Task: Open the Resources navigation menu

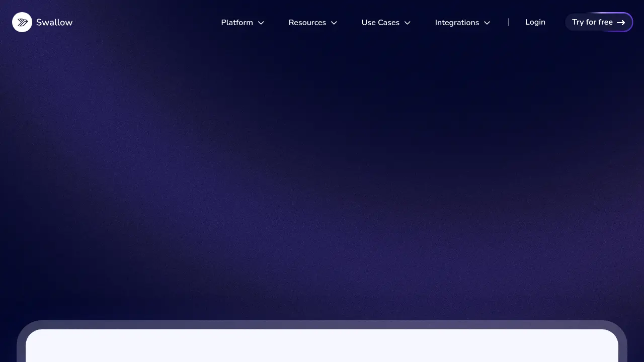Action: pyautogui.click(x=307, y=23)
